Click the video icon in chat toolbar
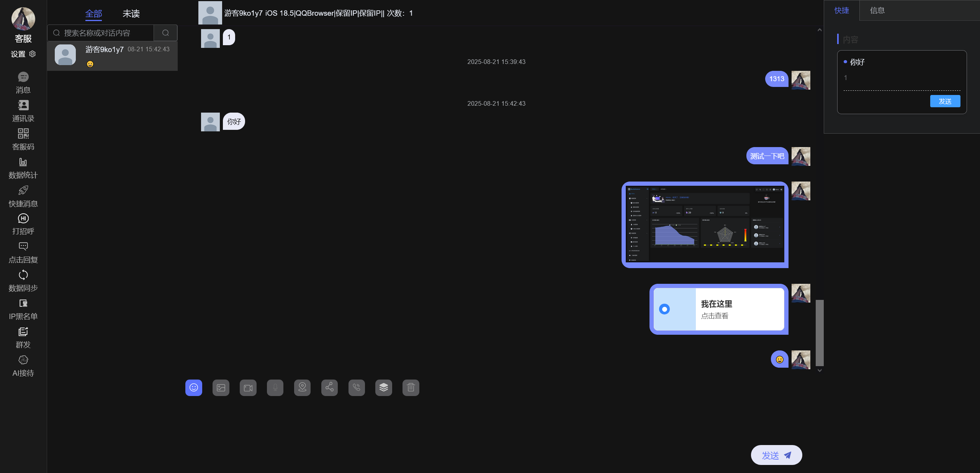The image size is (980, 473). click(248, 388)
